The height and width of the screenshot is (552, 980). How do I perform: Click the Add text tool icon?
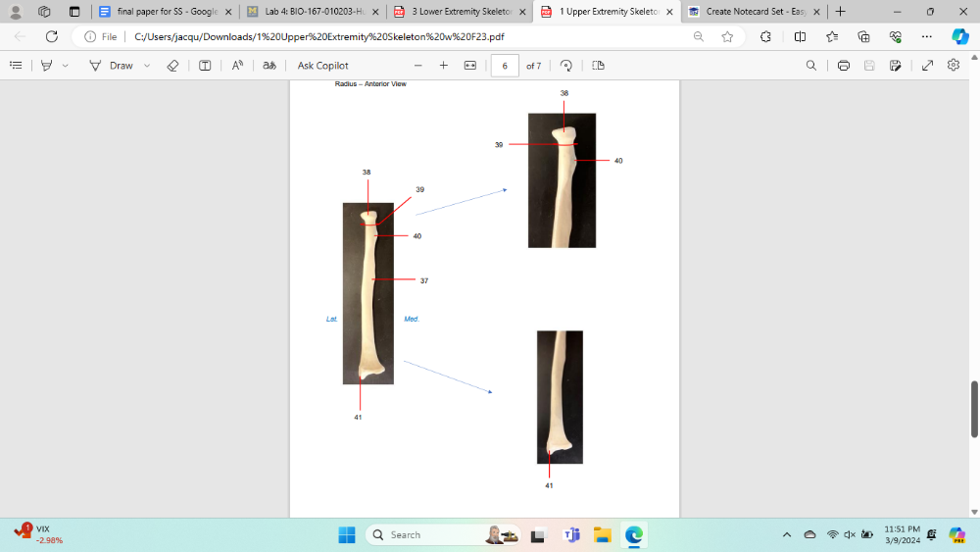tap(205, 66)
